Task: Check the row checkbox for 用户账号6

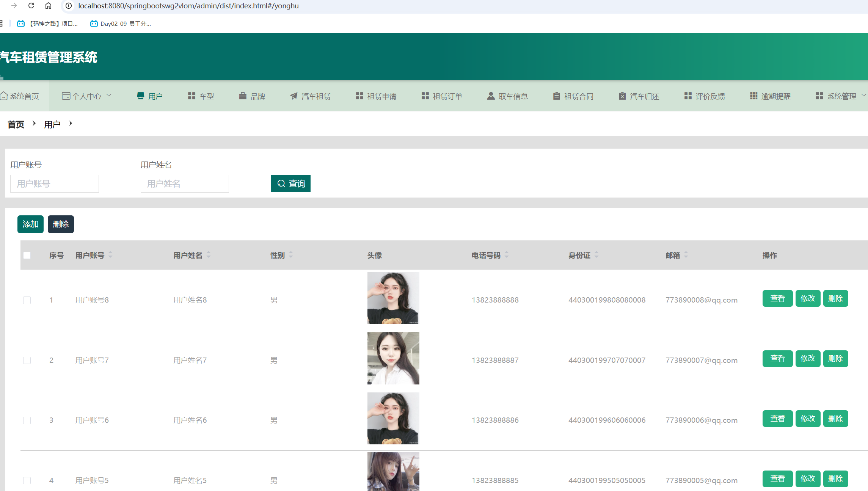Action: tap(27, 420)
